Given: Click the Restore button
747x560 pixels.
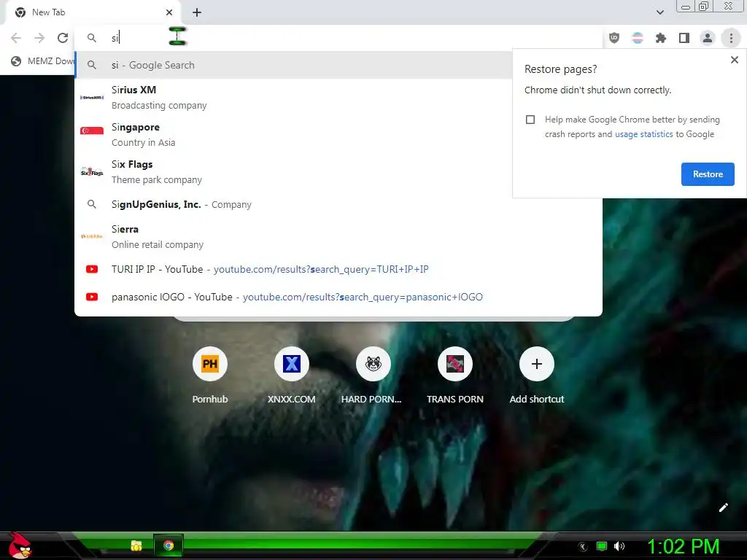Looking at the screenshot, I should (x=708, y=174).
